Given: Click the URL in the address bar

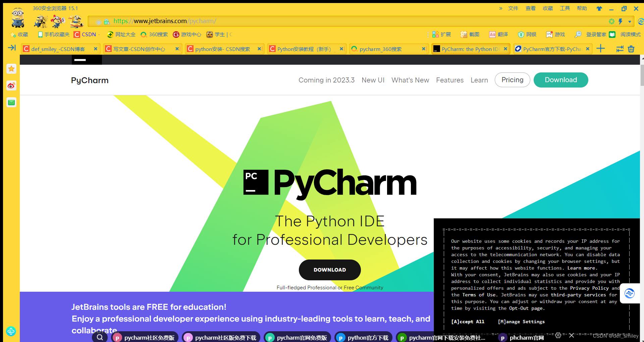Looking at the screenshot, I should tap(165, 21).
